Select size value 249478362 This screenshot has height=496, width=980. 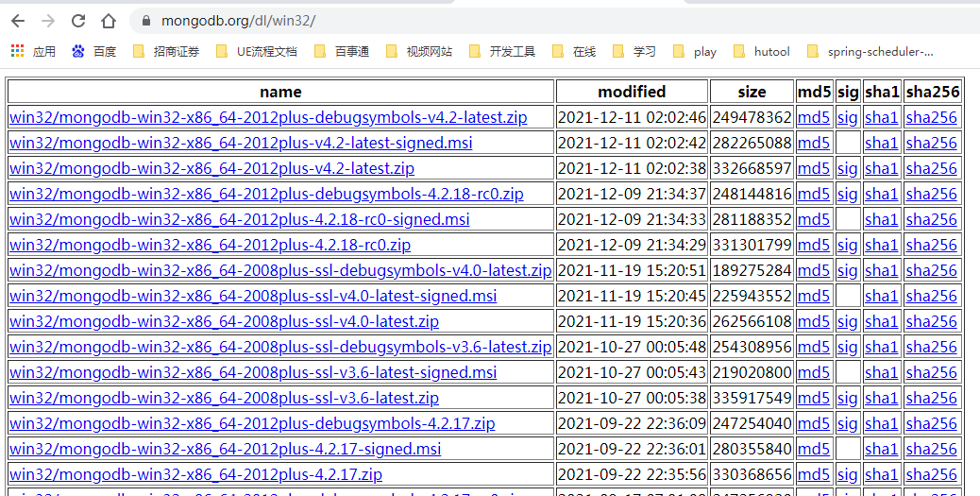(x=752, y=117)
